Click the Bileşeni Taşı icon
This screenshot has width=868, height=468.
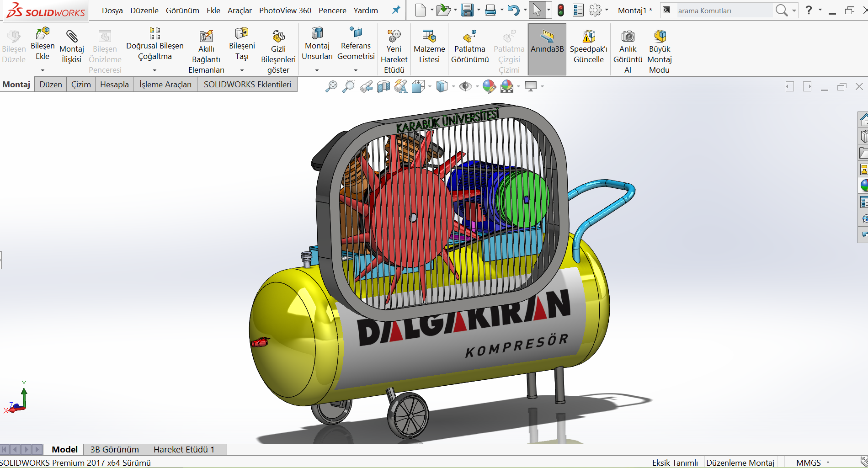click(x=242, y=33)
